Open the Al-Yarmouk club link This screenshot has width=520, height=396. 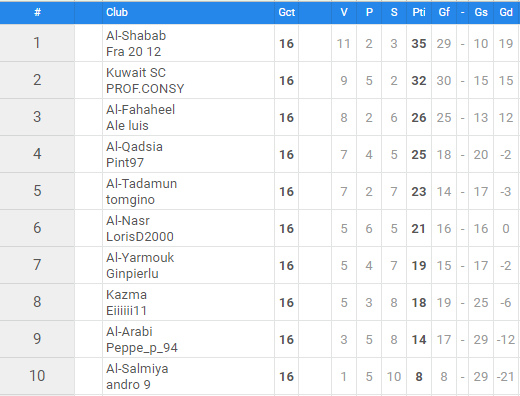click(x=140, y=258)
